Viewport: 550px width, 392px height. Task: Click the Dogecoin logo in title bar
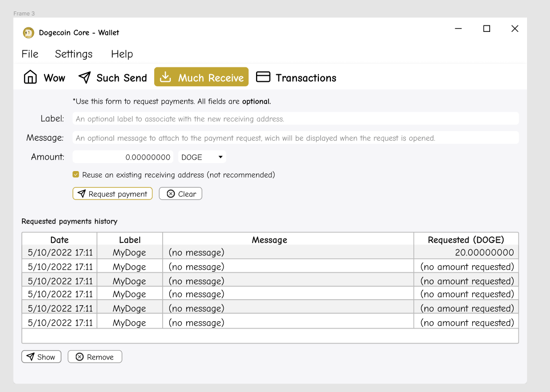pos(28,32)
